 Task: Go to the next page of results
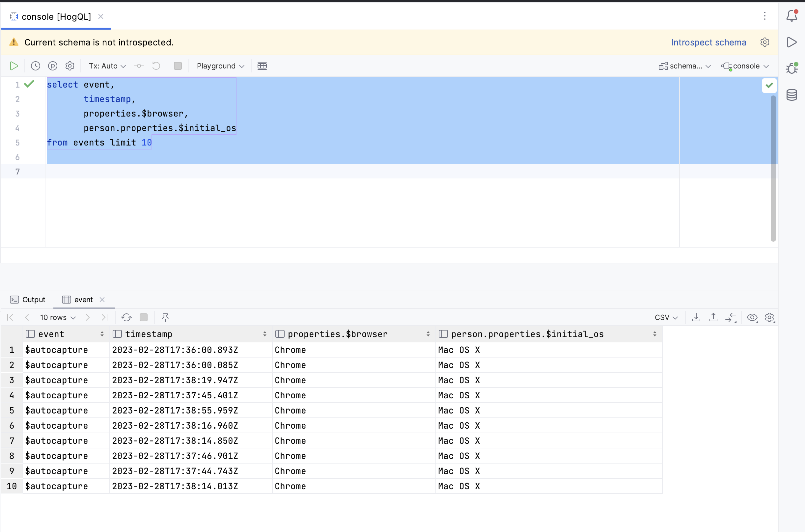point(88,317)
